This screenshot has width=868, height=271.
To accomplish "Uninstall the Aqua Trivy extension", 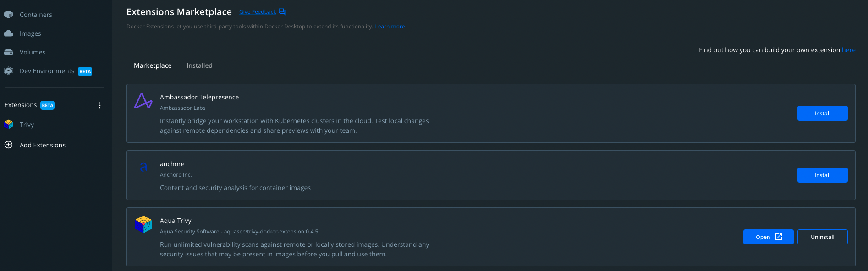I will [x=822, y=237].
